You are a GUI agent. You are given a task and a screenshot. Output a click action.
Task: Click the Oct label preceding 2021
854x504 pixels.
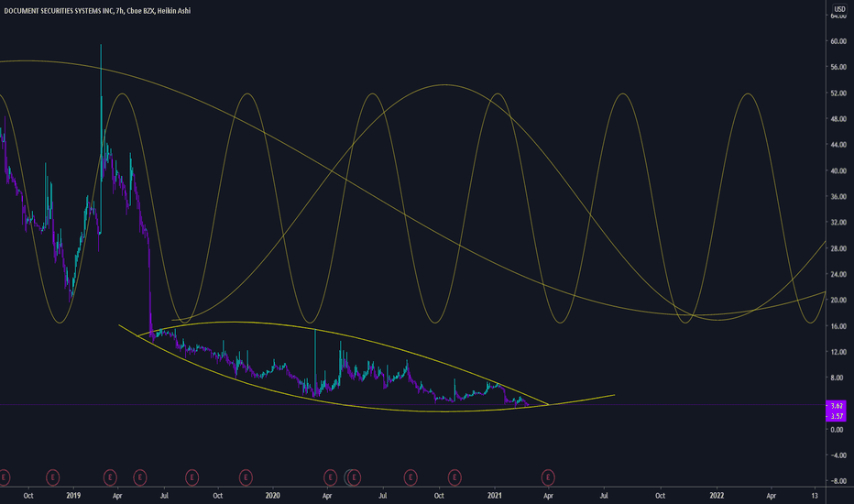(439, 496)
